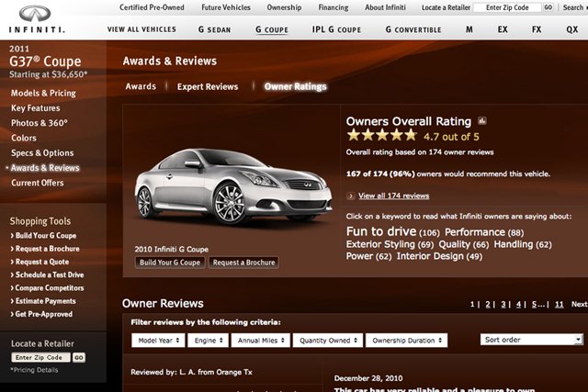Image resolution: width=588 pixels, height=392 pixels.
Task: Switch to the Owner Ratings tab
Action: click(296, 86)
